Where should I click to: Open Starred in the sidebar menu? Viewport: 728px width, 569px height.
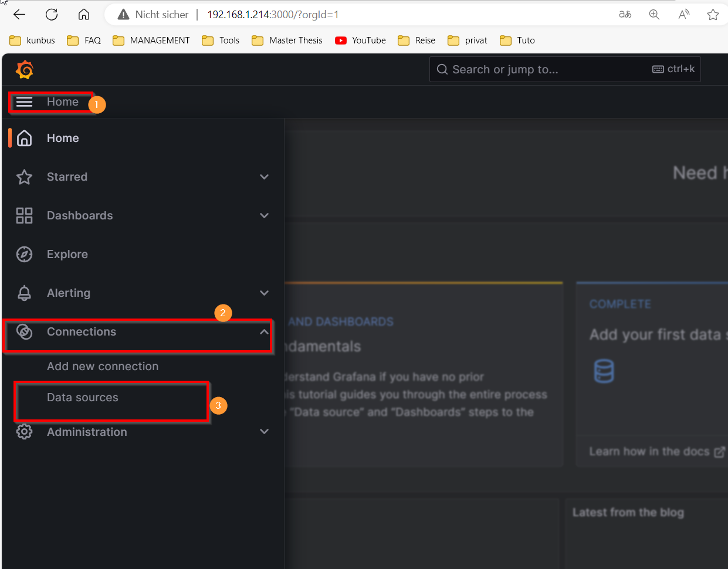(67, 177)
